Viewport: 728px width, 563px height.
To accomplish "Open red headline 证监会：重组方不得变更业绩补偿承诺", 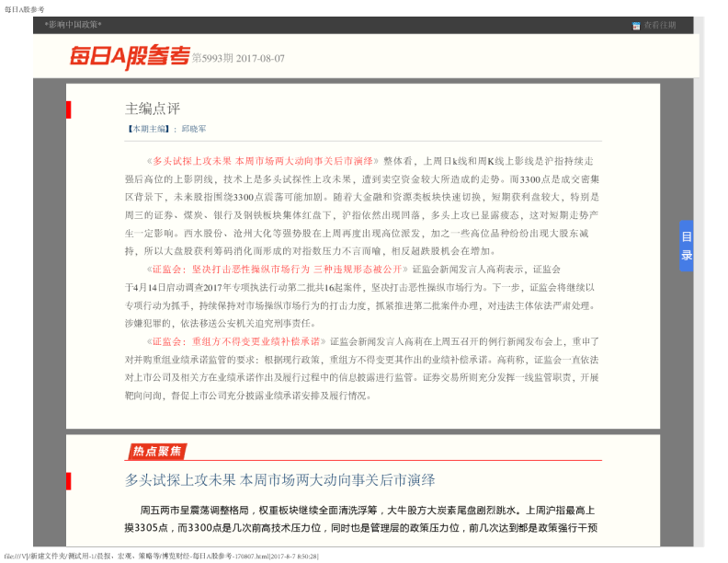I will click(236, 341).
